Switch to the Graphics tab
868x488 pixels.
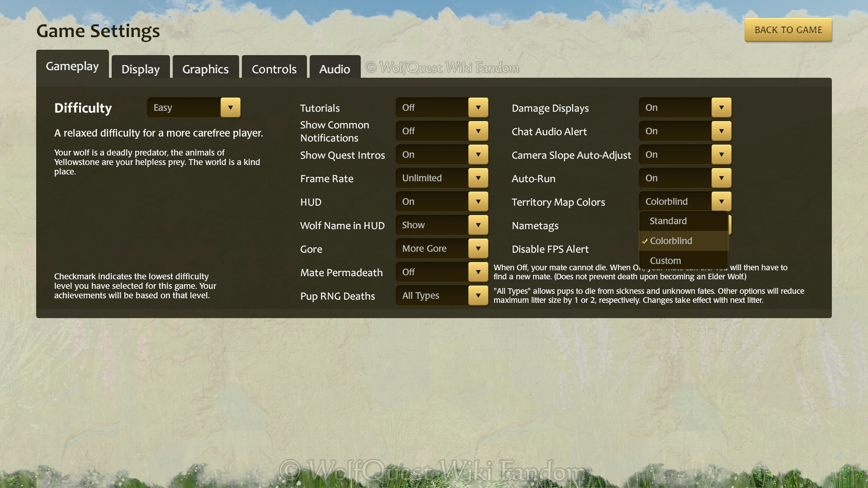[x=205, y=69]
